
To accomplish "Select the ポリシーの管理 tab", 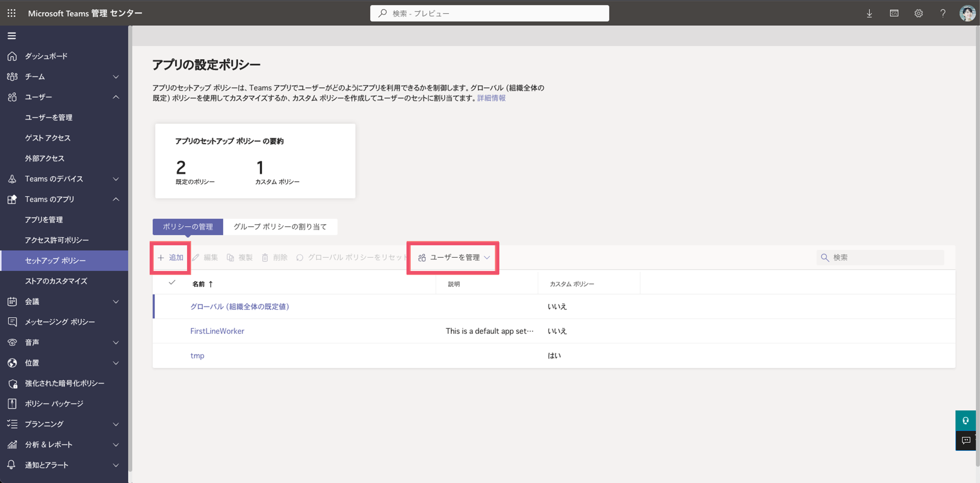I will tap(188, 227).
